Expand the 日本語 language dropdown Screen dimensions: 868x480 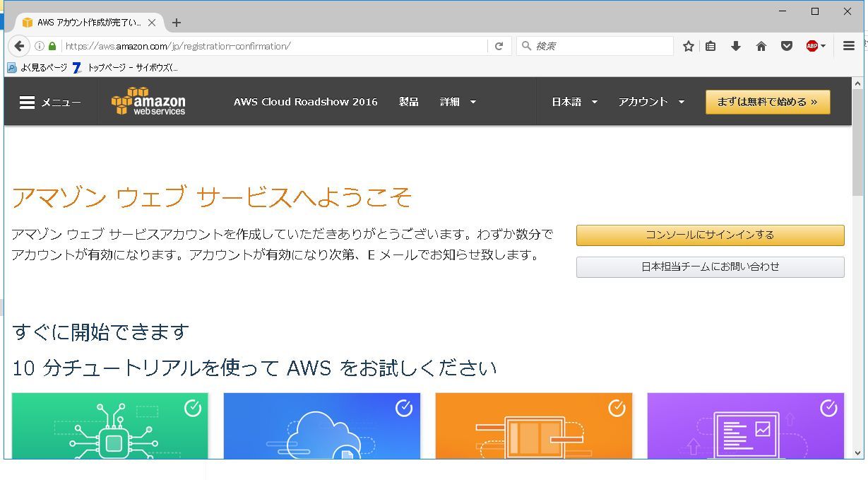click(574, 102)
